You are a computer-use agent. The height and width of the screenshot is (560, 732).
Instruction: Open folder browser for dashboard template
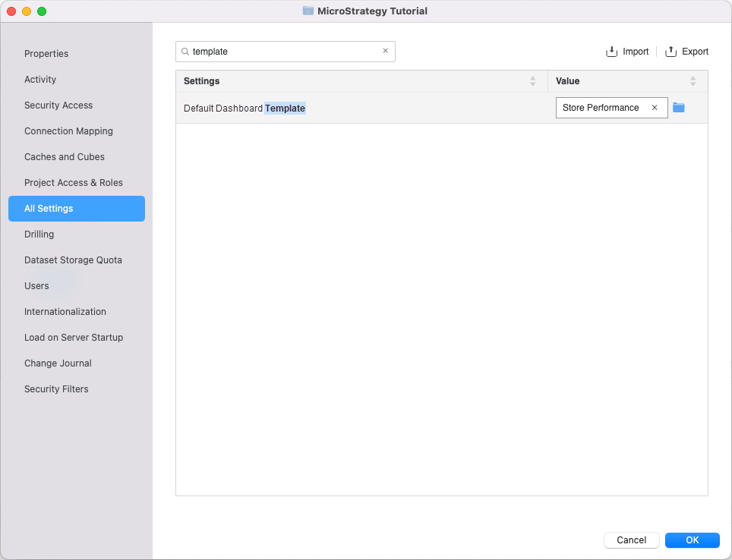pyautogui.click(x=679, y=108)
